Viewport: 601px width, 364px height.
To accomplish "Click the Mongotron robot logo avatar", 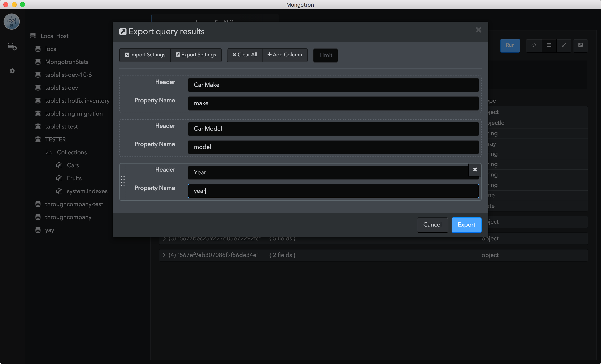I will pos(12,21).
